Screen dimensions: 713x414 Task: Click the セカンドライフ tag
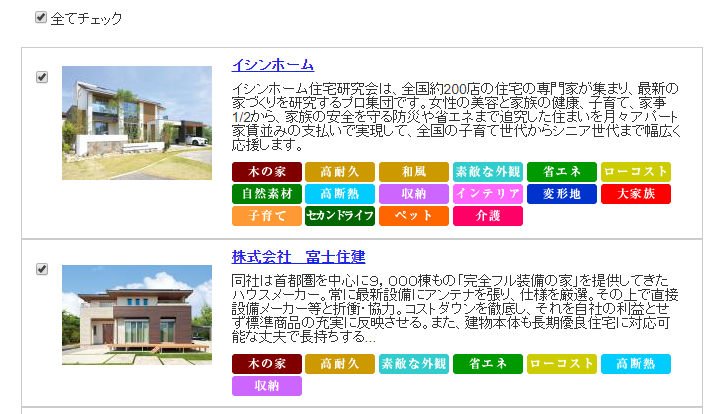340,216
